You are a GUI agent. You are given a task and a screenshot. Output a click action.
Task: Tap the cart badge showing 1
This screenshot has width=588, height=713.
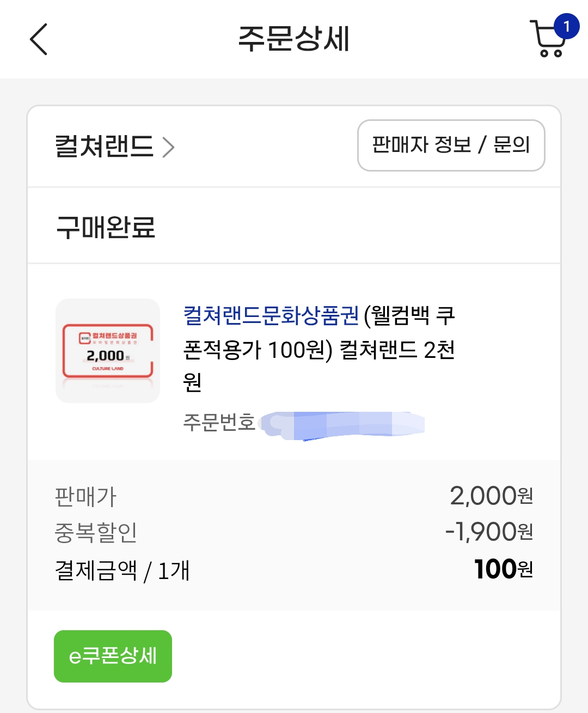pyautogui.click(x=566, y=26)
